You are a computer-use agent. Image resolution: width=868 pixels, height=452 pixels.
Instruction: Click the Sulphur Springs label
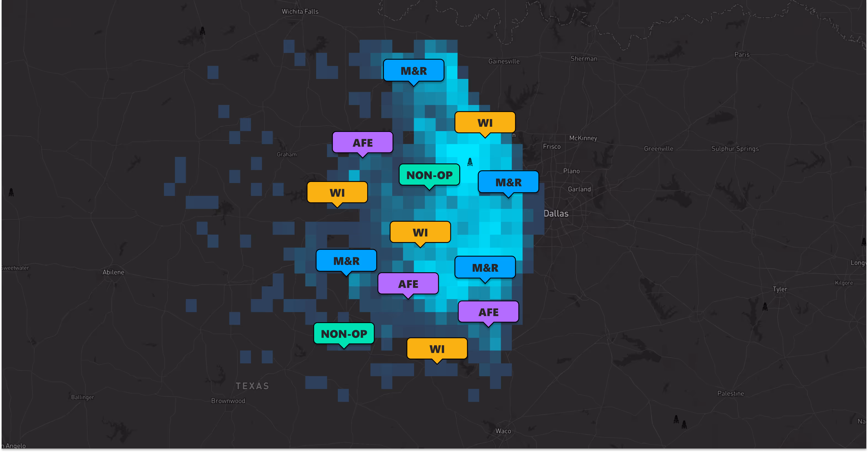click(735, 149)
